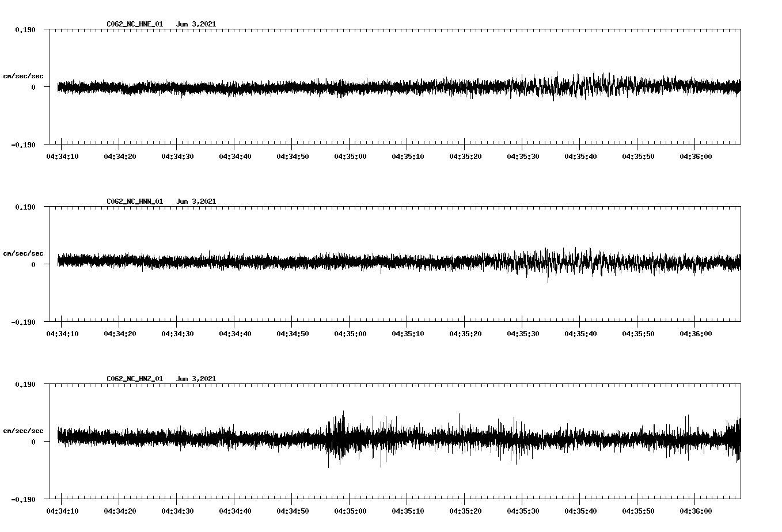Select 04:35:40 tick label on HNN axis
The image size is (782, 532).
580,334
